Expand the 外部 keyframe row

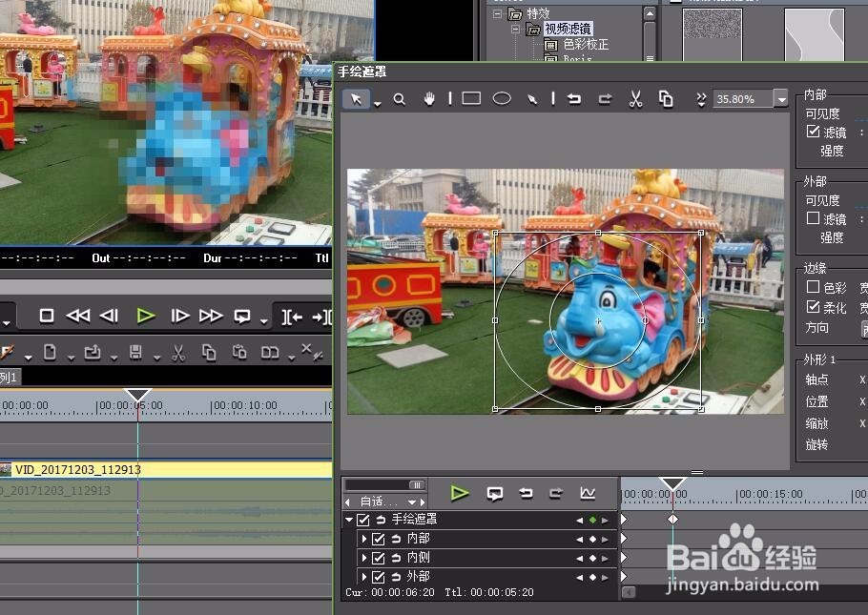pyautogui.click(x=363, y=577)
